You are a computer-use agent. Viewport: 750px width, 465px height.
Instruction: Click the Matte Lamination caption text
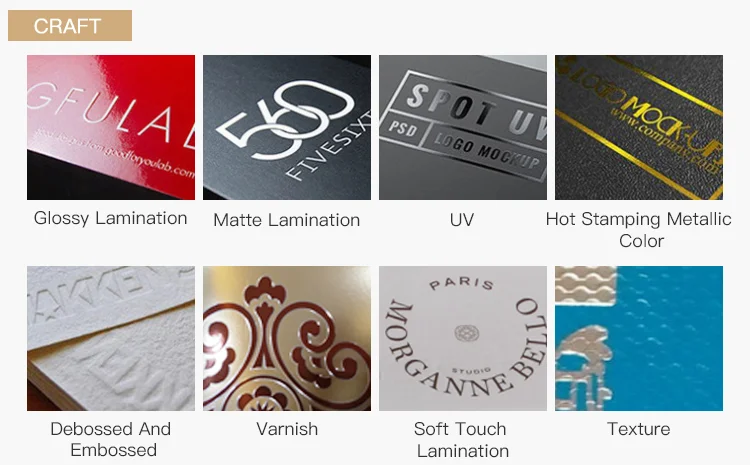pos(287,220)
